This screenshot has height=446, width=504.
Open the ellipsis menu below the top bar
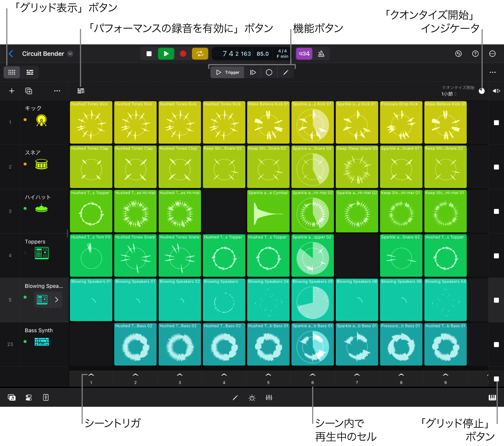[492, 72]
